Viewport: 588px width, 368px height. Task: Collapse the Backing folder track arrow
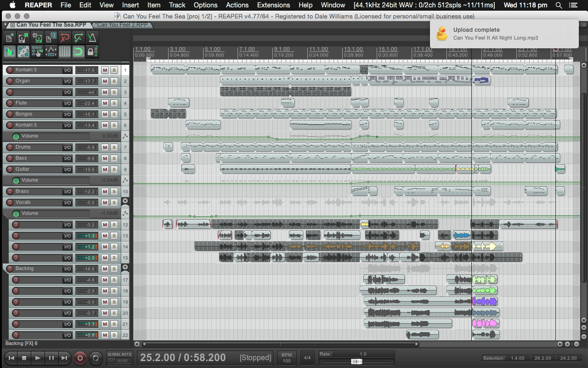(x=125, y=268)
